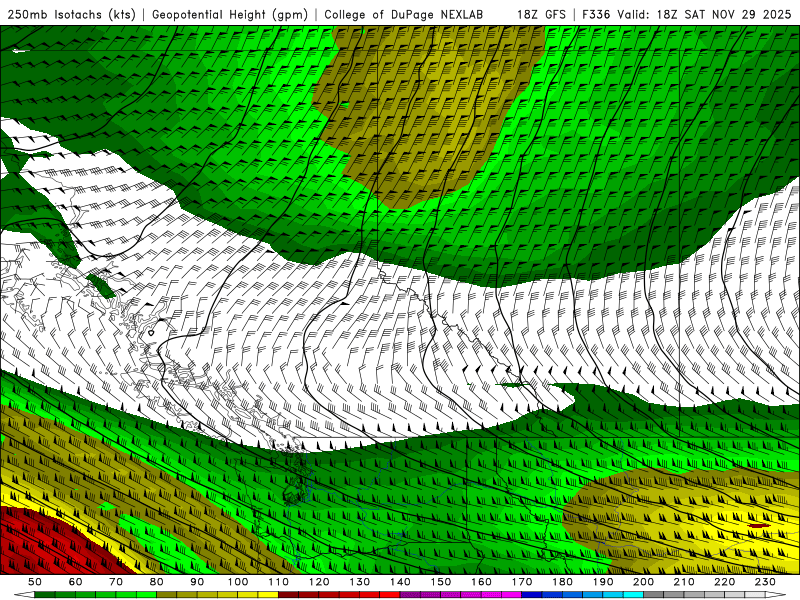Click the legend value 210
The height and width of the screenshot is (600, 800).
click(x=684, y=582)
